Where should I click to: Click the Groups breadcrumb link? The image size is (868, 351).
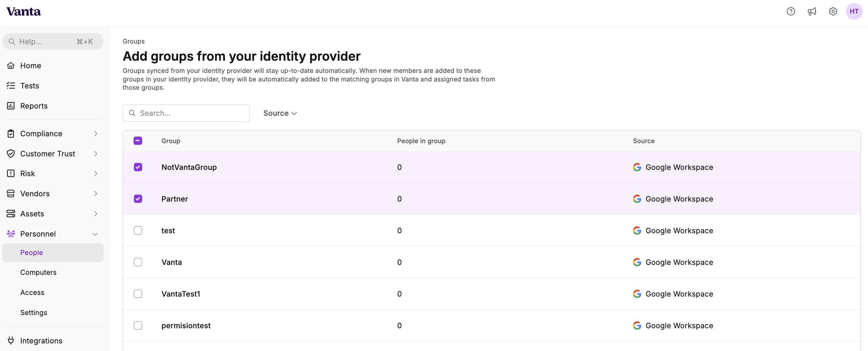tap(134, 41)
